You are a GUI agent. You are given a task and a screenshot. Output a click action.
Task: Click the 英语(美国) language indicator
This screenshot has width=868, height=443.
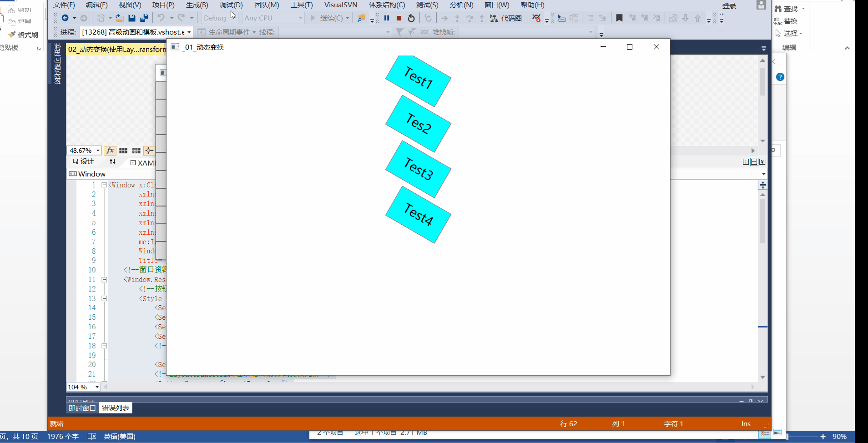click(119, 437)
